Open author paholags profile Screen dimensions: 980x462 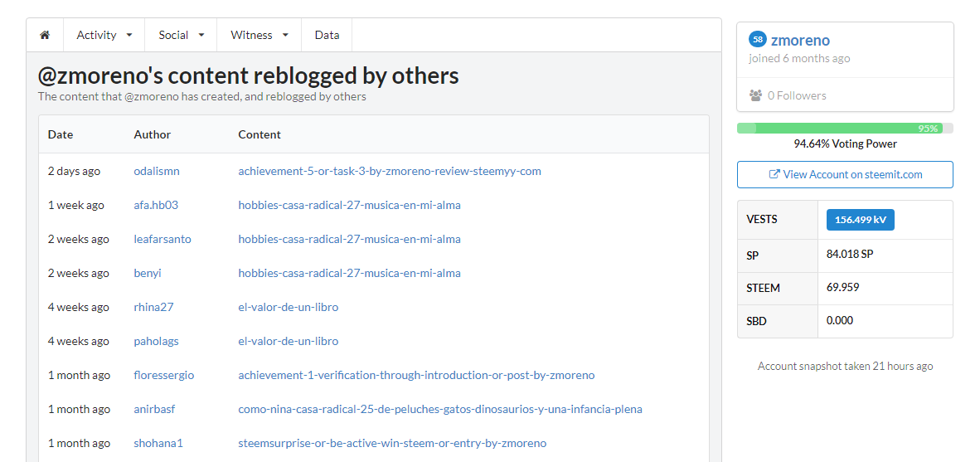(x=156, y=342)
